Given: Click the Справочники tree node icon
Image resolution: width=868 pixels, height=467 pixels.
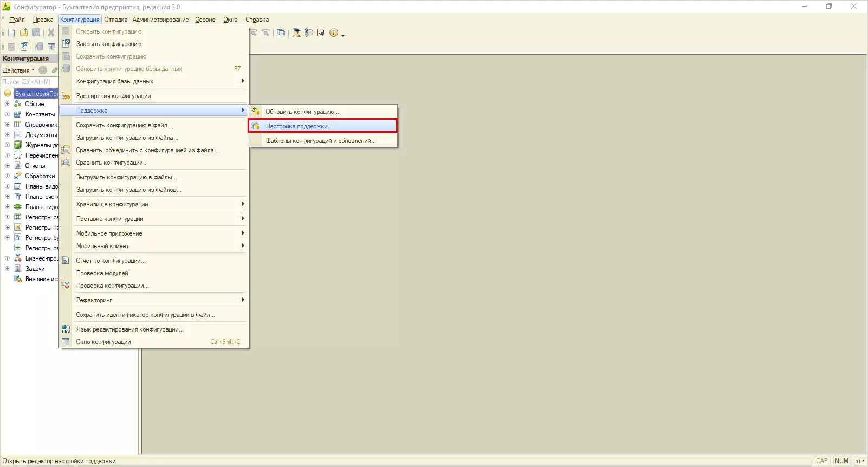Looking at the screenshot, I should tap(18, 125).
